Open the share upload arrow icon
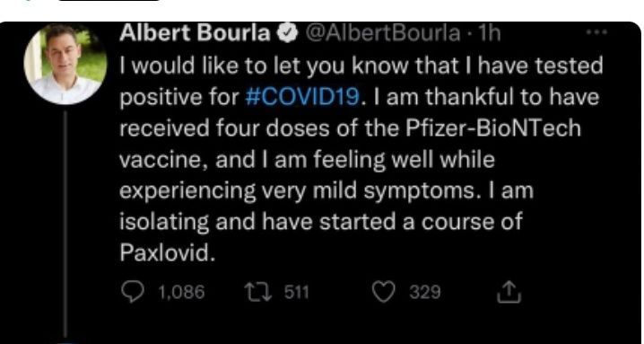 [x=509, y=292]
